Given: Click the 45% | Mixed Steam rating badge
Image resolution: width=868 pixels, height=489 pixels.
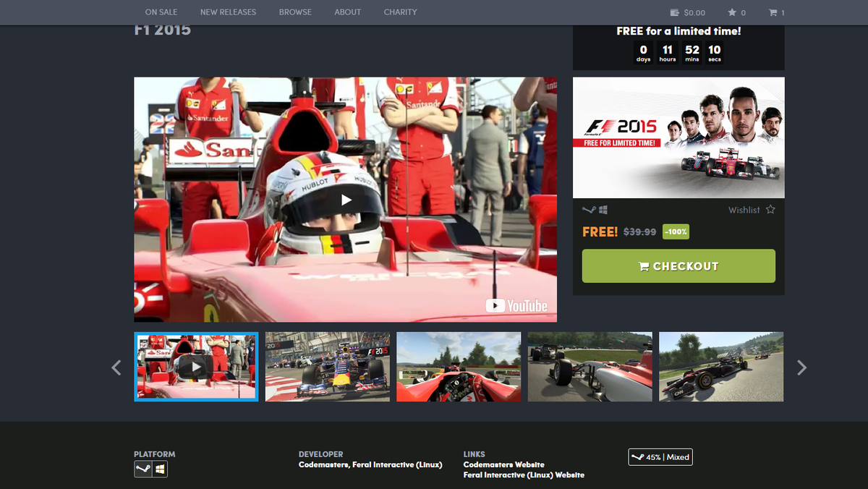Looking at the screenshot, I should pos(660,457).
